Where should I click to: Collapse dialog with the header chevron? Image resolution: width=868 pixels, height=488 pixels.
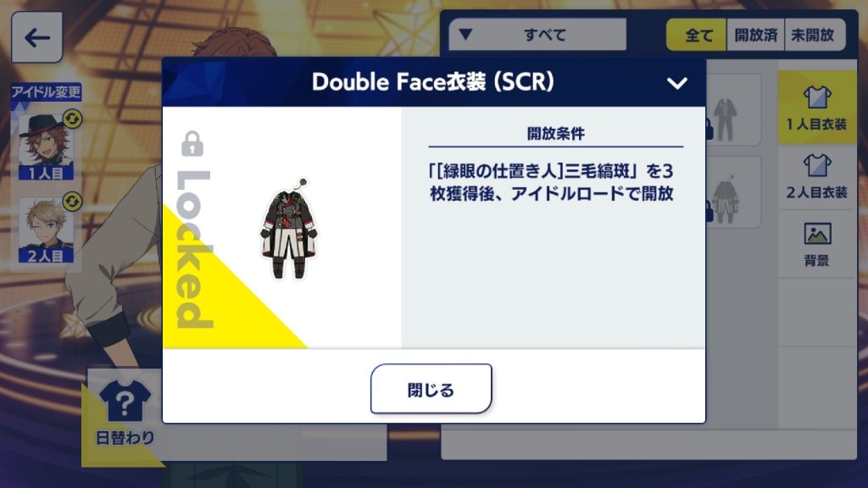click(676, 84)
